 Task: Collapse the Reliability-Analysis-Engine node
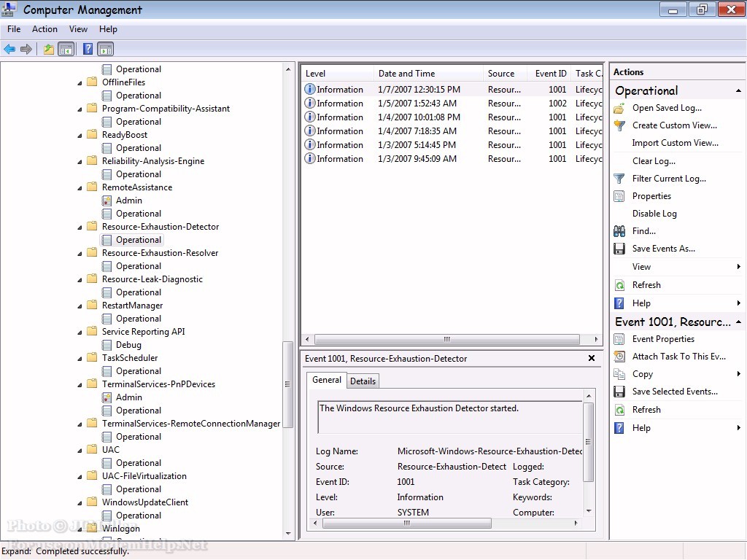coord(80,162)
